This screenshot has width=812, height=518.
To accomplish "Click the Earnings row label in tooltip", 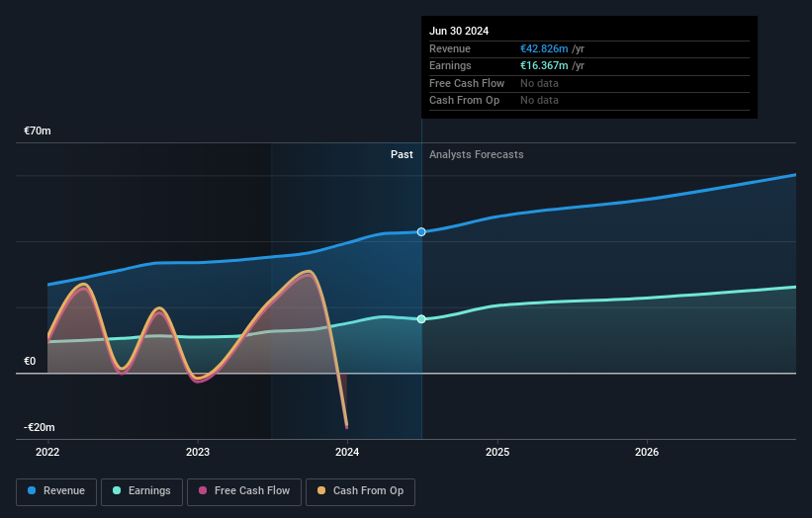I will [x=450, y=65].
